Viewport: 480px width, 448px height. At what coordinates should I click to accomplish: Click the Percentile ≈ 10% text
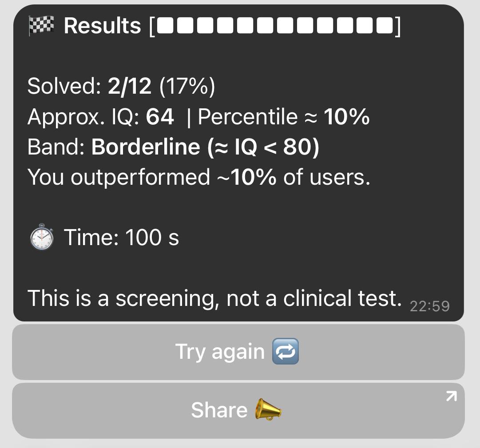click(x=283, y=117)
